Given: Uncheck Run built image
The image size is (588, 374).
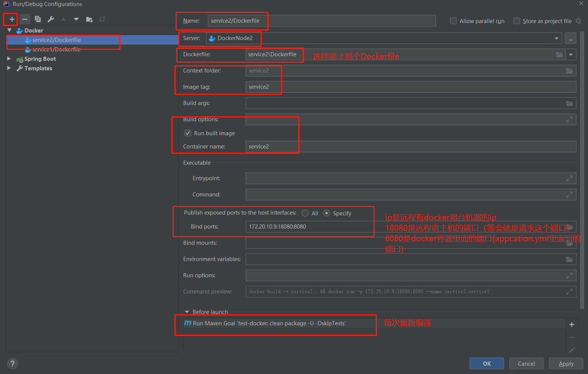Looking at the screenshot, I should pos(188,133).
